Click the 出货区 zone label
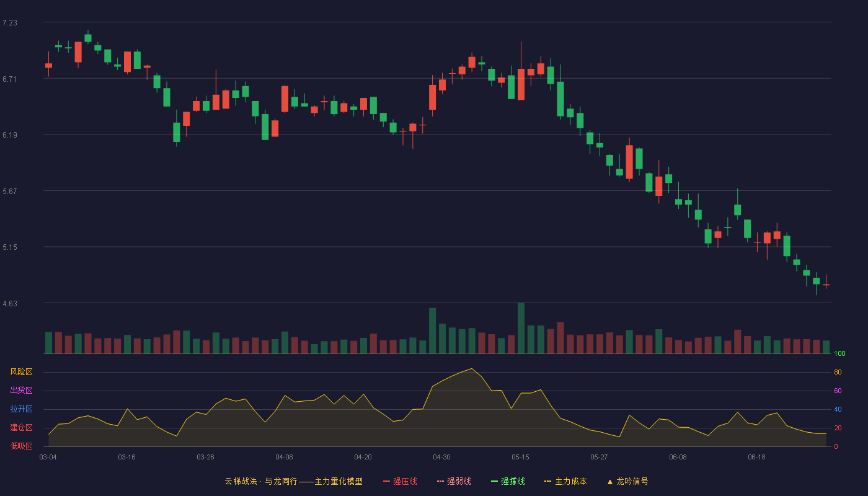This screenshot has width=868, height=496. [x=21, y=391]
